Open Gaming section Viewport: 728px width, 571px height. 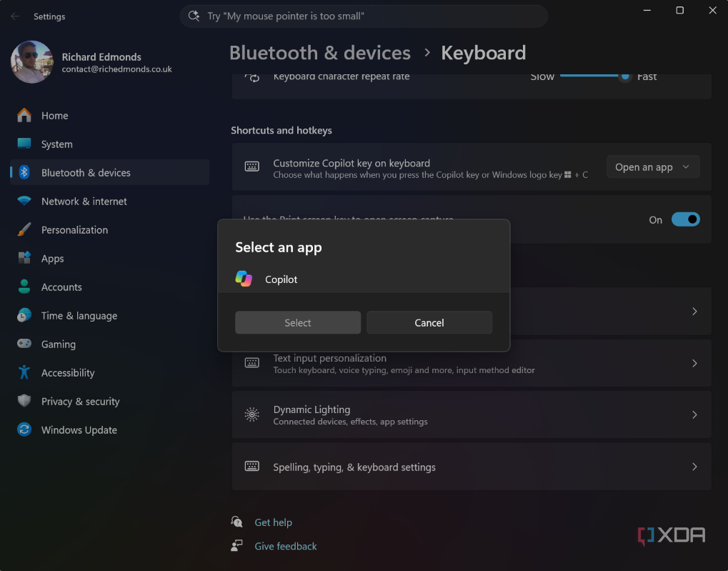tap(109, 344)
